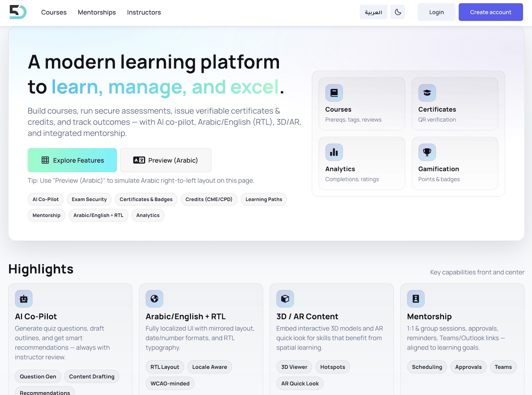Click the Preview (Arabic) button
The image size is (532, 395).
coord(165,160)
